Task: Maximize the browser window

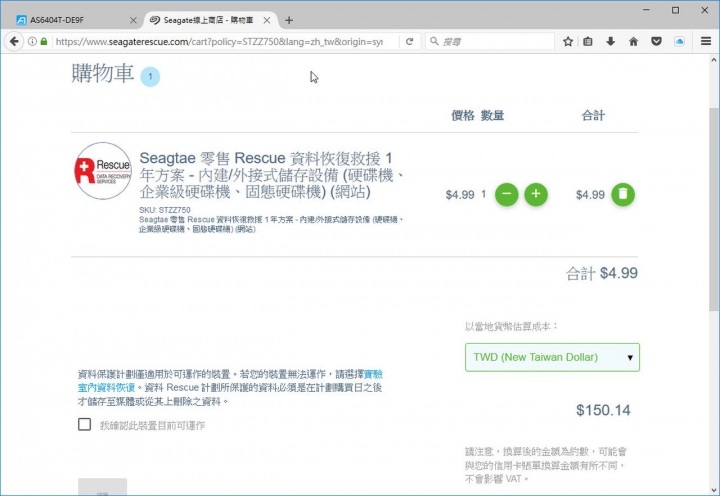Action: tap(675, 10)
